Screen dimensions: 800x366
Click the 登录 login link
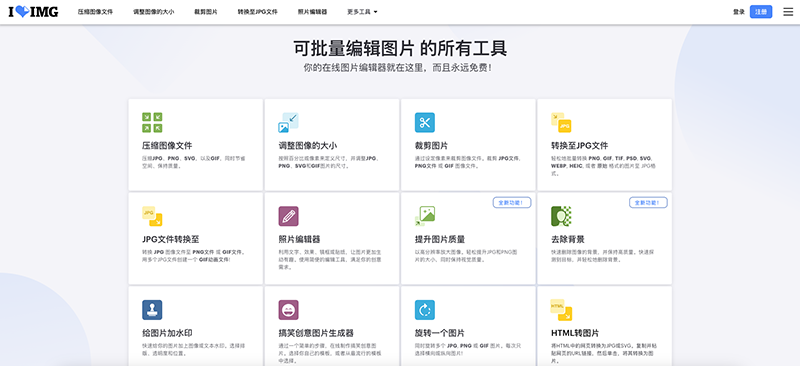click(x=739, y=12)
